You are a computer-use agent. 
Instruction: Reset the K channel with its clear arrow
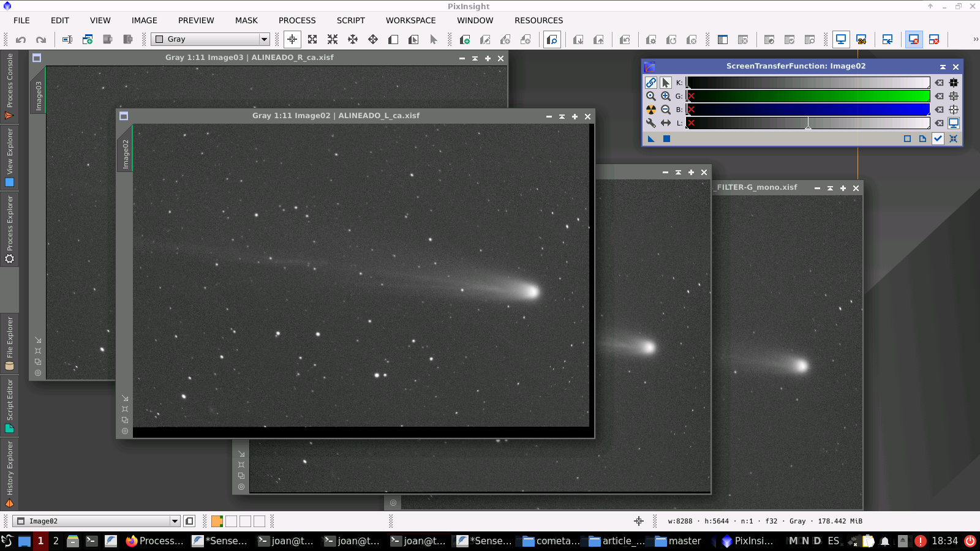click(x=939, y=83)
